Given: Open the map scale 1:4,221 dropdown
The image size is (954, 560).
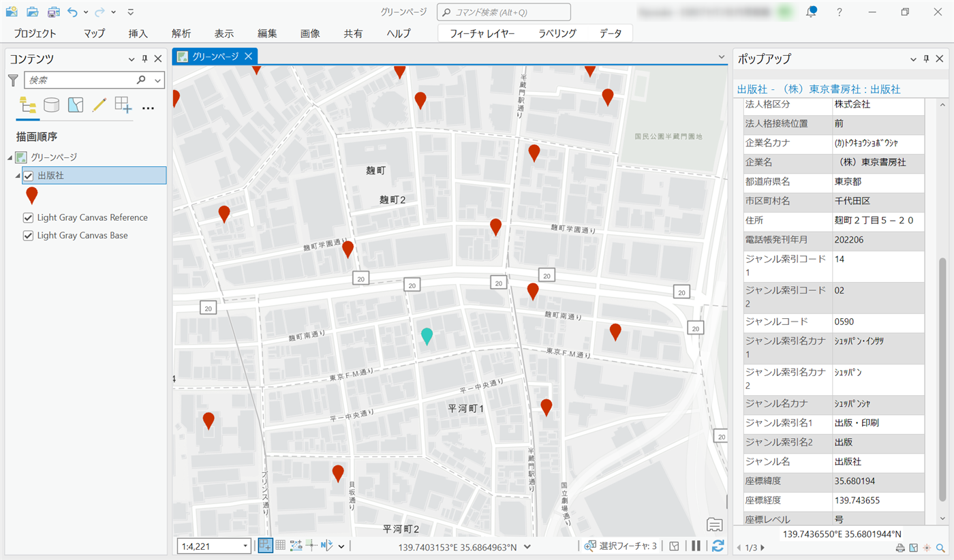Looking at the screenshot, I should tap(245, 546).
